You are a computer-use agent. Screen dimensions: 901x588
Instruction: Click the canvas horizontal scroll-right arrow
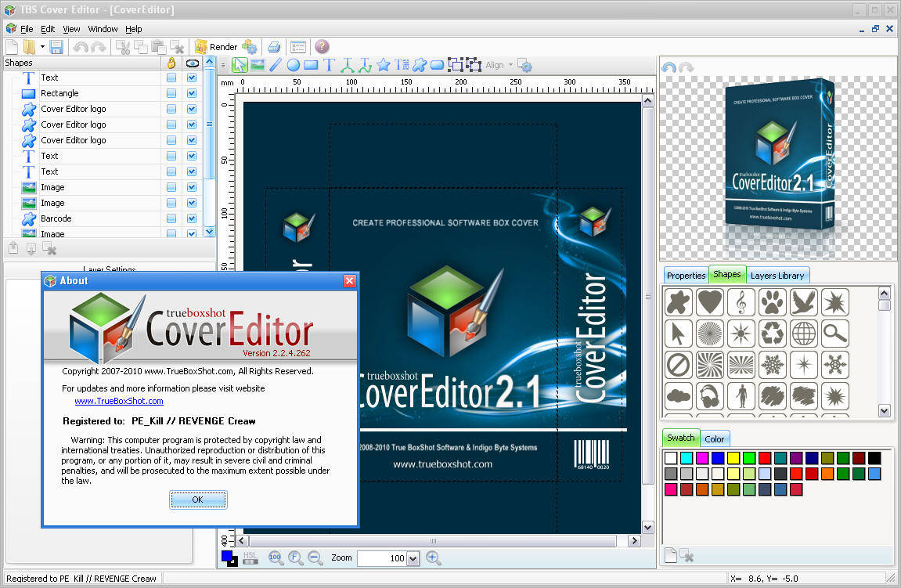(634, 540)
